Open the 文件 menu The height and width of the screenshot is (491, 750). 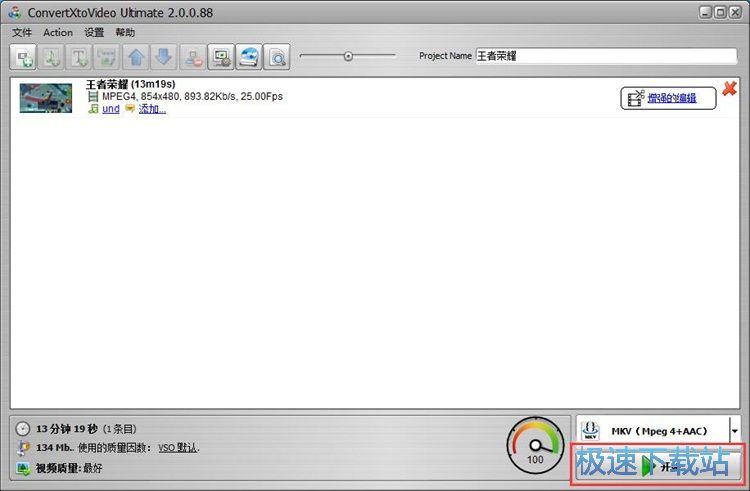pos(22,33)
